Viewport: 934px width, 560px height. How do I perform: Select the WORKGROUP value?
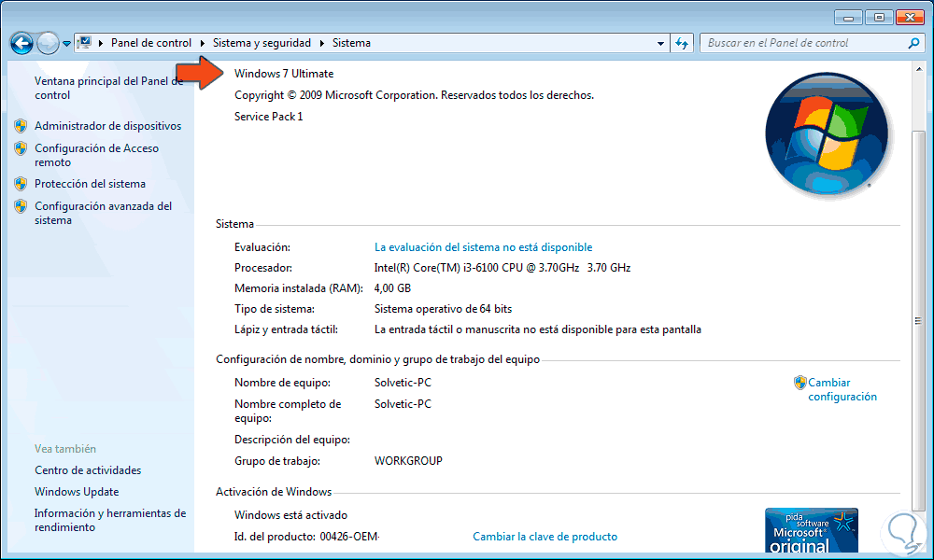(x=408, y=461)
